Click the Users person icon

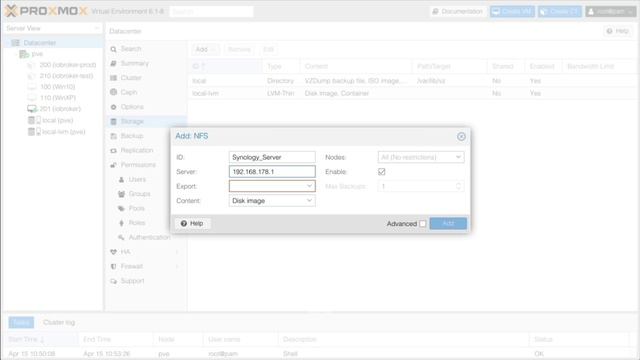(x=121, y=180)
